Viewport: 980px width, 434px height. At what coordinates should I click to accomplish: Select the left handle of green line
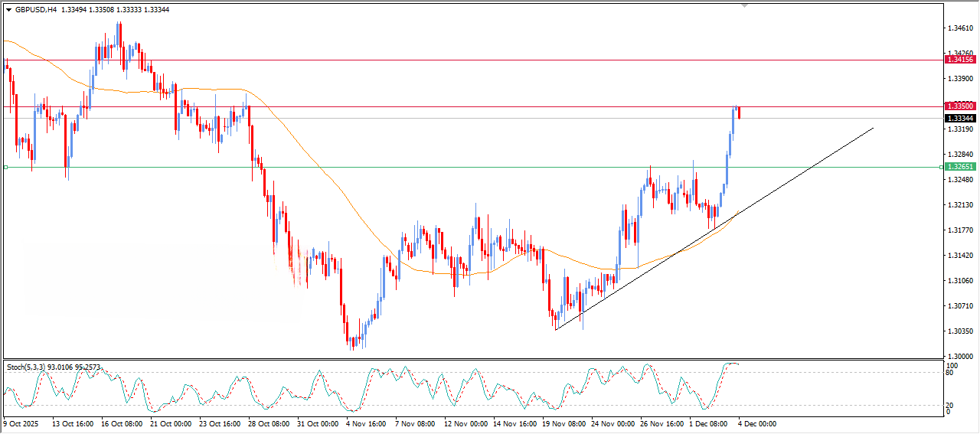point(5,167)
